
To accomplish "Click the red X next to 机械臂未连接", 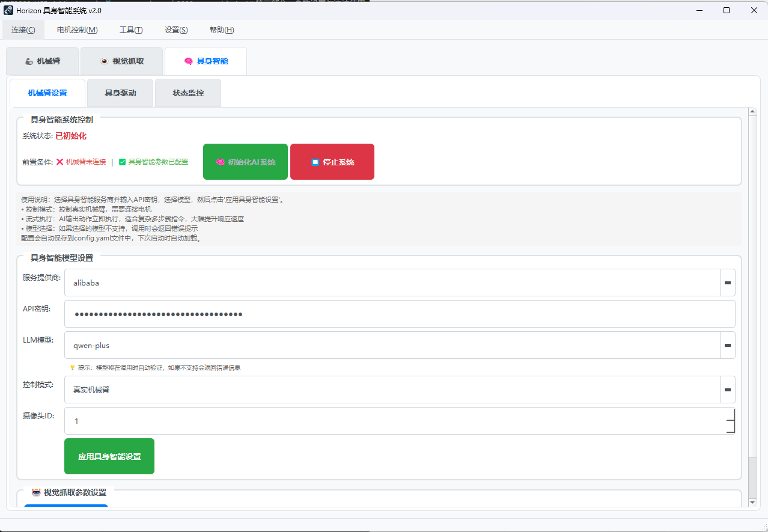I will click(x=60, y=162).
